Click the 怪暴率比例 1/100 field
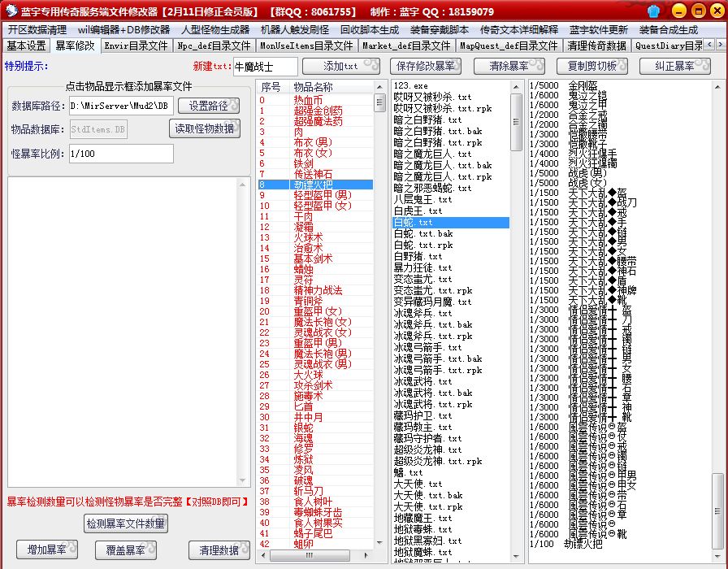728x569 pixels. (120, 154)
